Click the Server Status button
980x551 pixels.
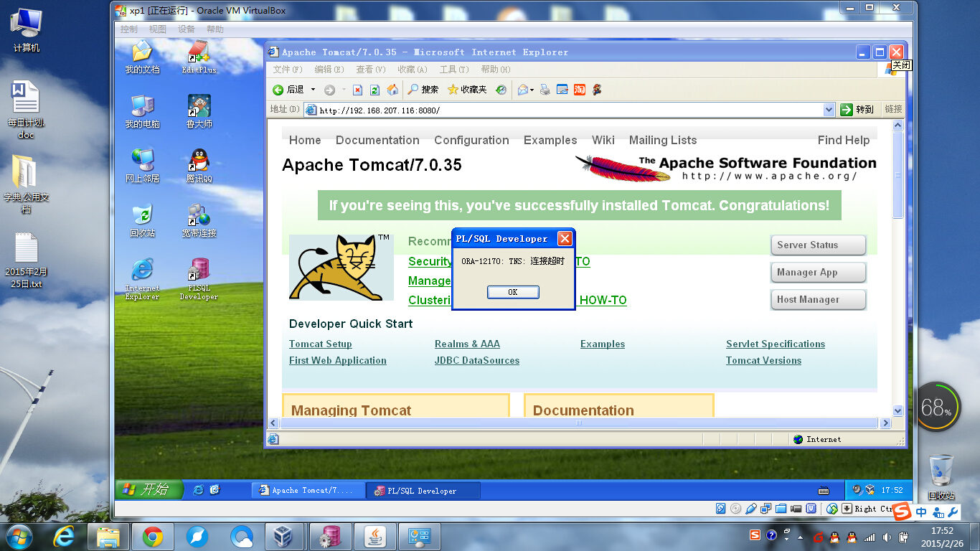(818, 245)
